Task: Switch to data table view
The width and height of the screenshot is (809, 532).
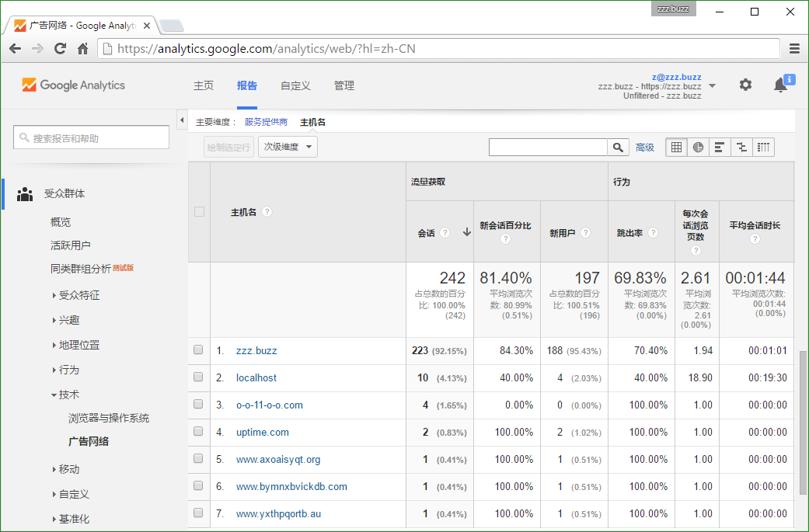Action: (676, 148)
